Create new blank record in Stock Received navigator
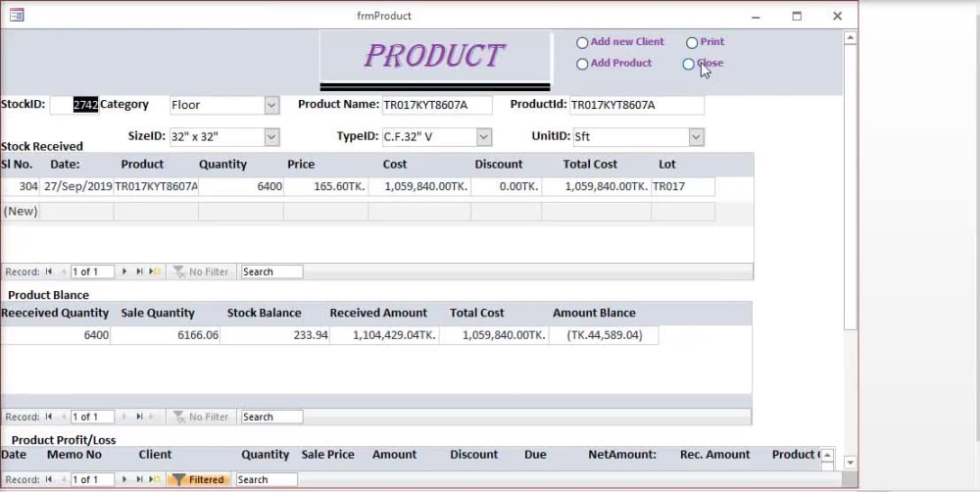 [x=155, y=271]
